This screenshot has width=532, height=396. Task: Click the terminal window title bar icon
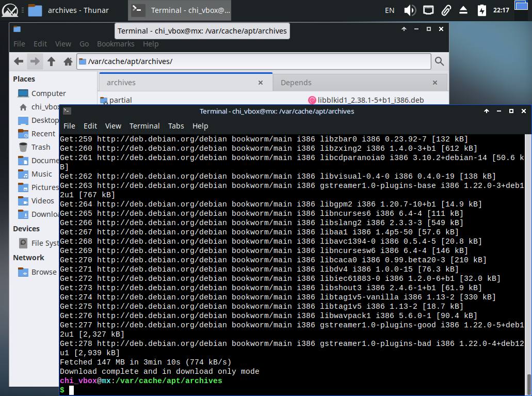pyautogui.click(x=67, y=111)
